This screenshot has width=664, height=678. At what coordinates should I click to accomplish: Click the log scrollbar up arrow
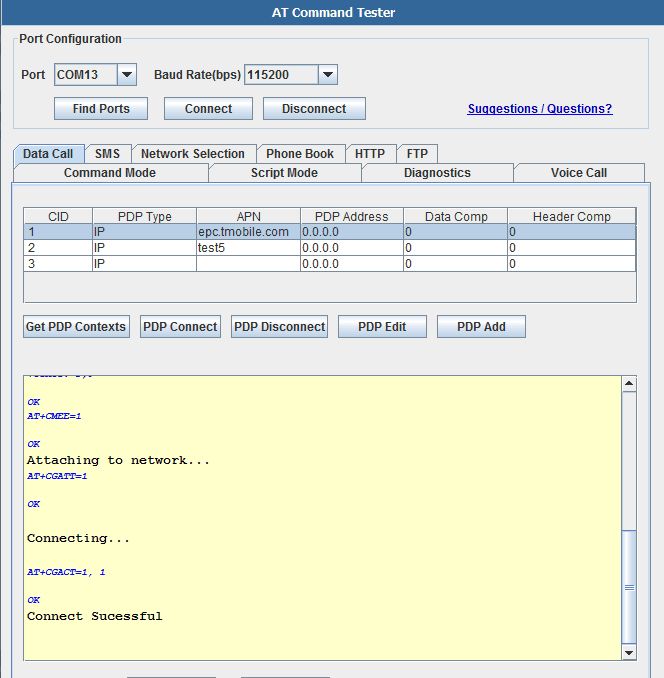pyautogui.click(x=629, y=384)
